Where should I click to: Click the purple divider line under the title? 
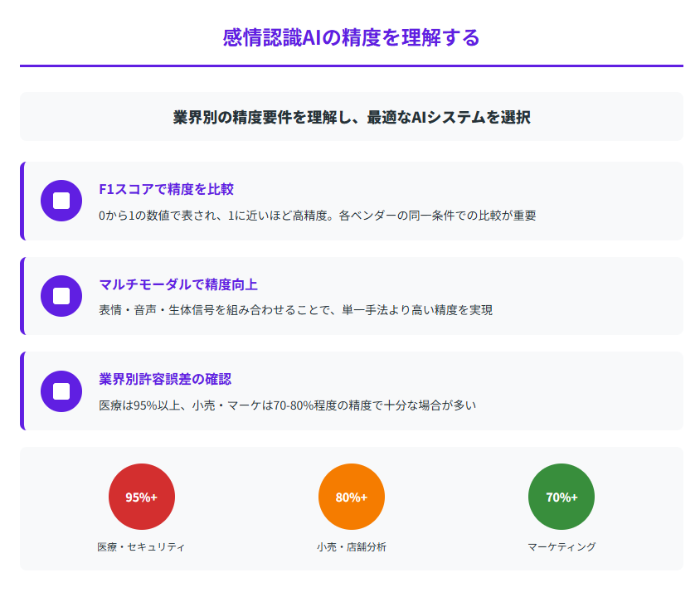pos(351,66)
